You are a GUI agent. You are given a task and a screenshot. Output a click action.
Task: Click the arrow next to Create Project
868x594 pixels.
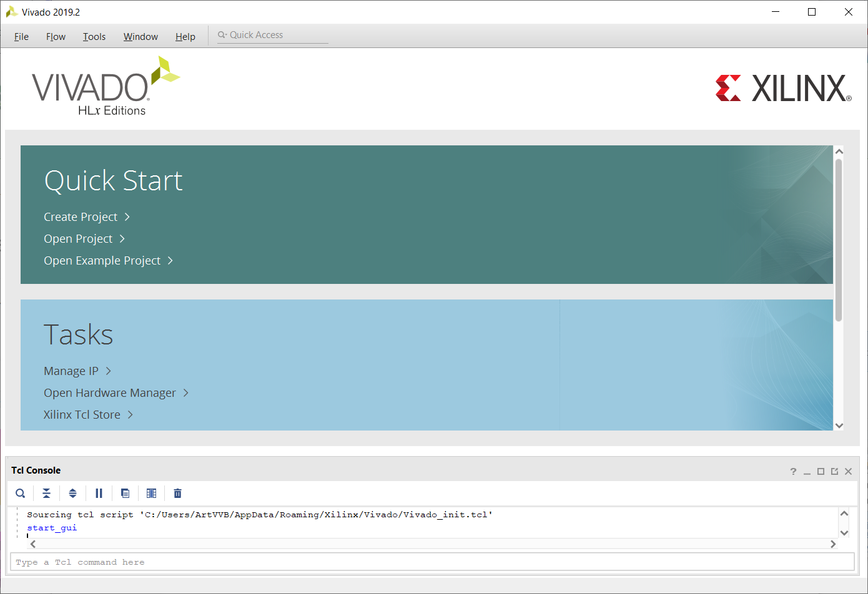coord(127,217)
